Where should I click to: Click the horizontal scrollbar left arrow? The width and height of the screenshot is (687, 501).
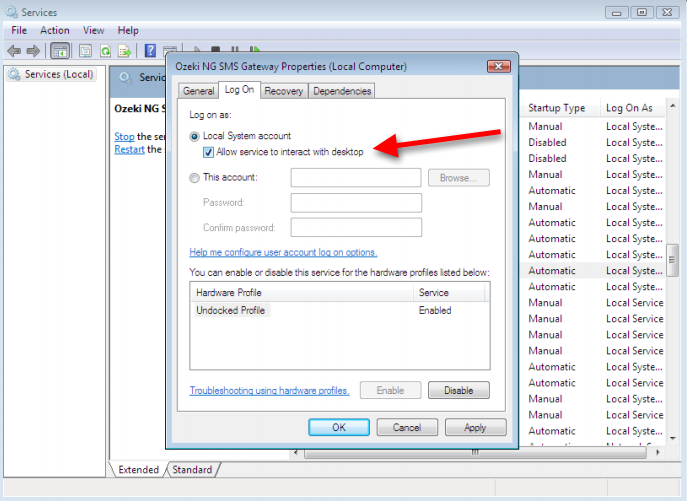coord(296,452)
